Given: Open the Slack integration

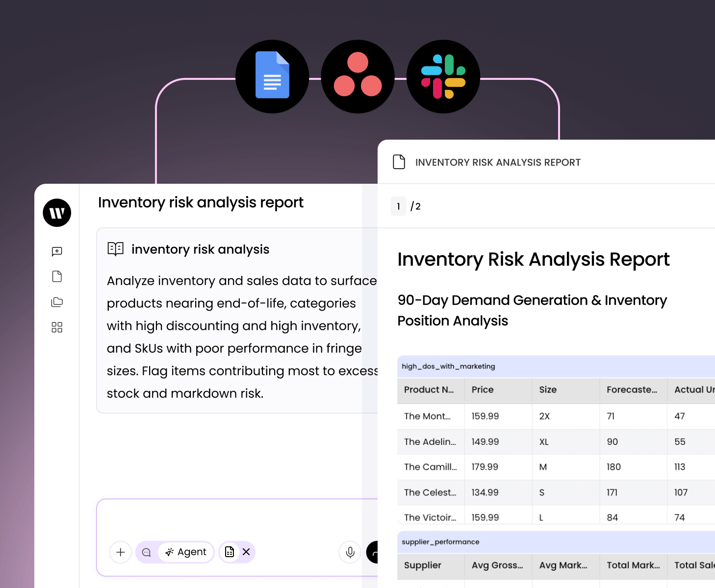Looking at the screenshot, I should click(443, 76).
